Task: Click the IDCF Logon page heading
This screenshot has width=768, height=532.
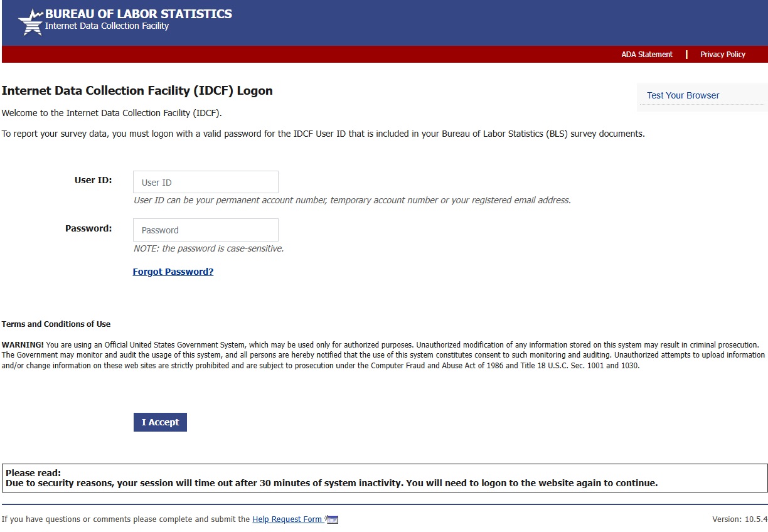Action: (137, 91)
